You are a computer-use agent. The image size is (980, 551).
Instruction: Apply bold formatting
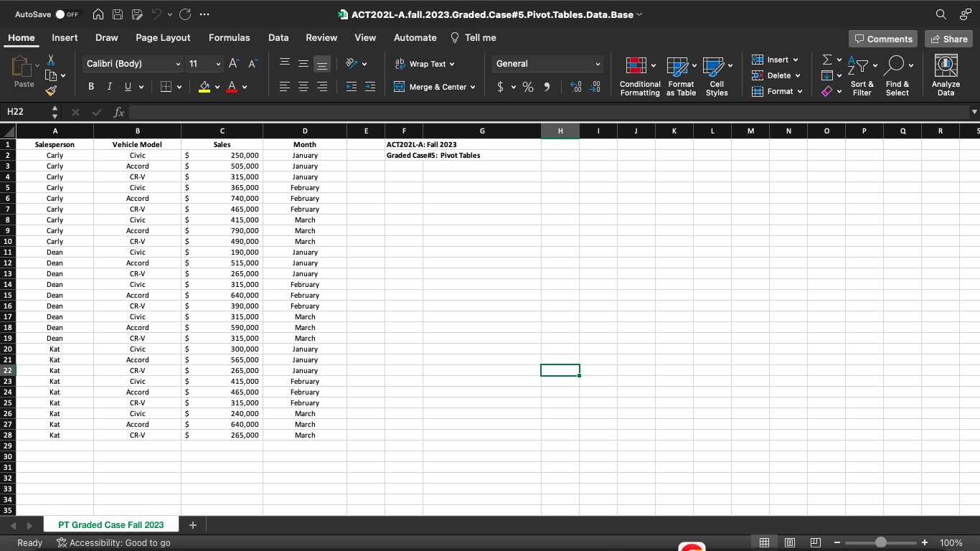[92, 87]
